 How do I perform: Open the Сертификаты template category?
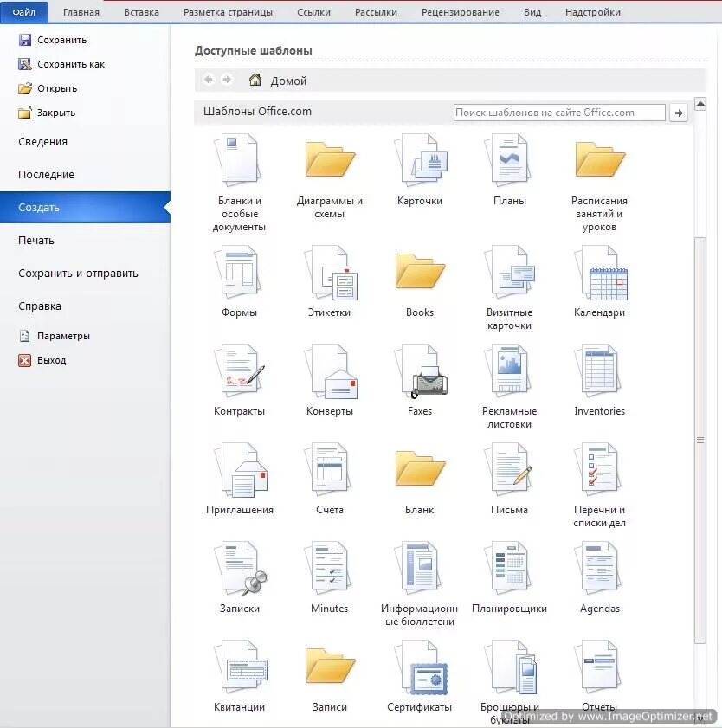(x=420, y=675)
